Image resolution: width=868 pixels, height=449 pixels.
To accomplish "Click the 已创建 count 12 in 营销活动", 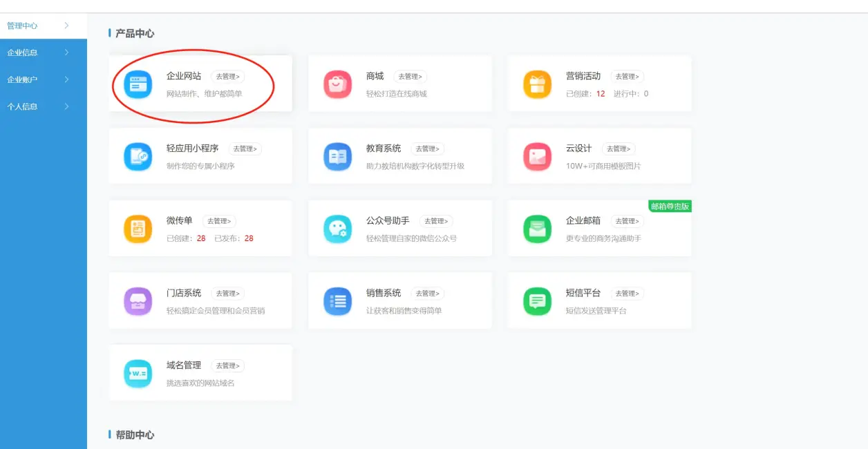I will click(601, 94).
